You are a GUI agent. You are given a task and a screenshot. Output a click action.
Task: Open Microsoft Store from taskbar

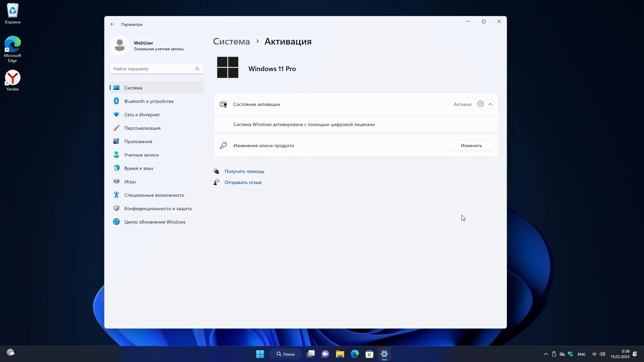(369, 354)
